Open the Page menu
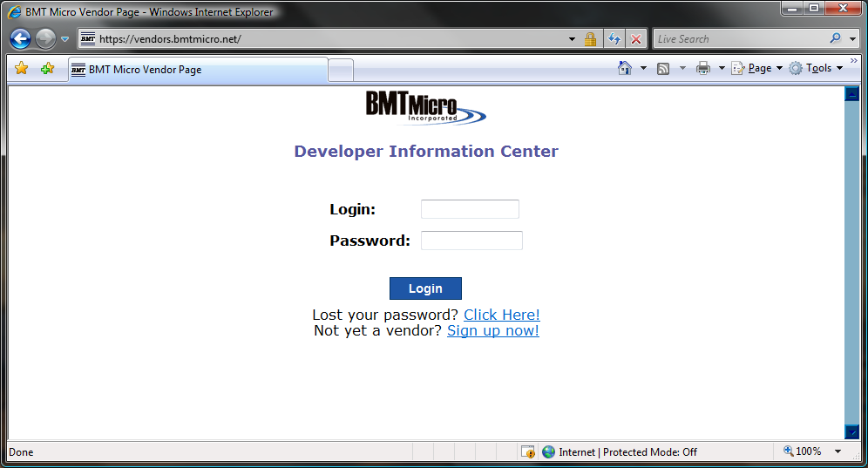 click(756, 68)
